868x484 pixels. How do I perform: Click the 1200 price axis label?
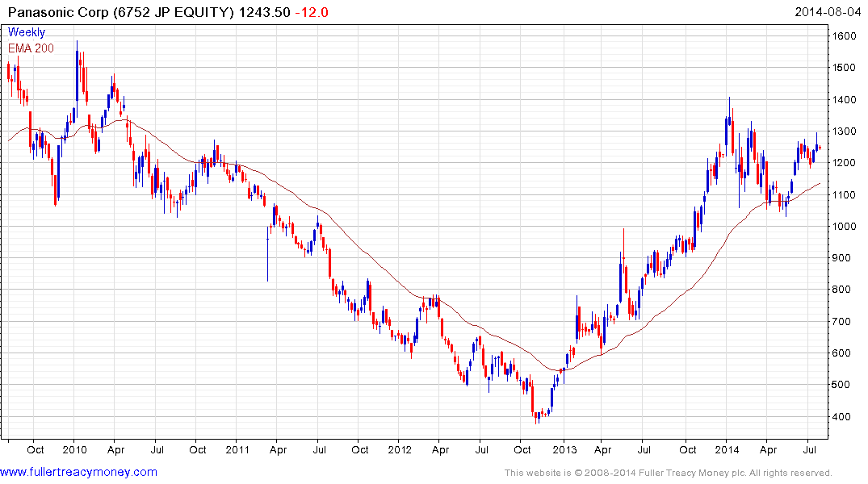point(845,163)
